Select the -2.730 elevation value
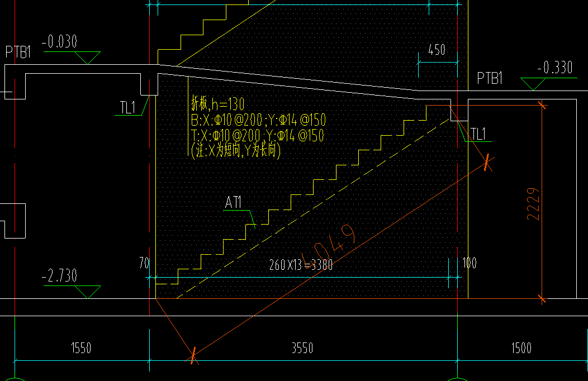 click(60, 276)
